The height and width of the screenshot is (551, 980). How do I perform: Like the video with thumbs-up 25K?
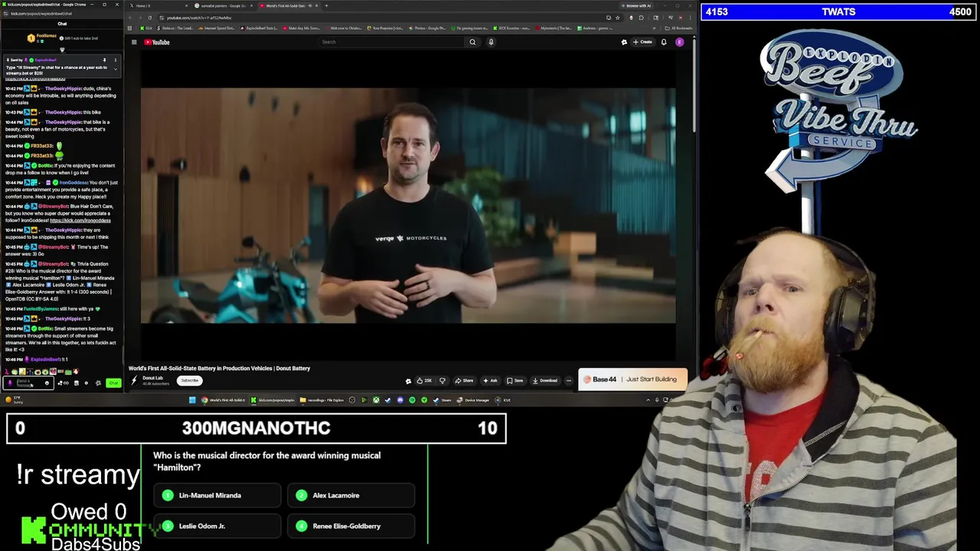coord(424,380)
